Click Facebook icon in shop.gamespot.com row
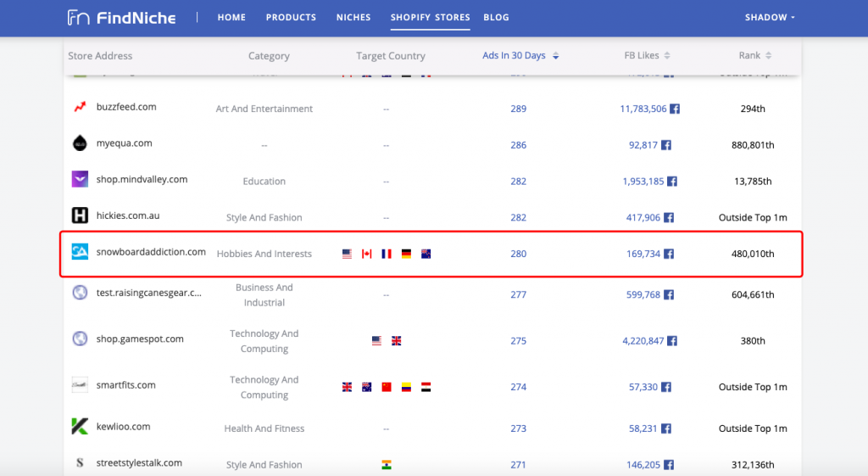The height and width of the screenshot is (476, 868). pyautogui.click(x=672, y=341)
